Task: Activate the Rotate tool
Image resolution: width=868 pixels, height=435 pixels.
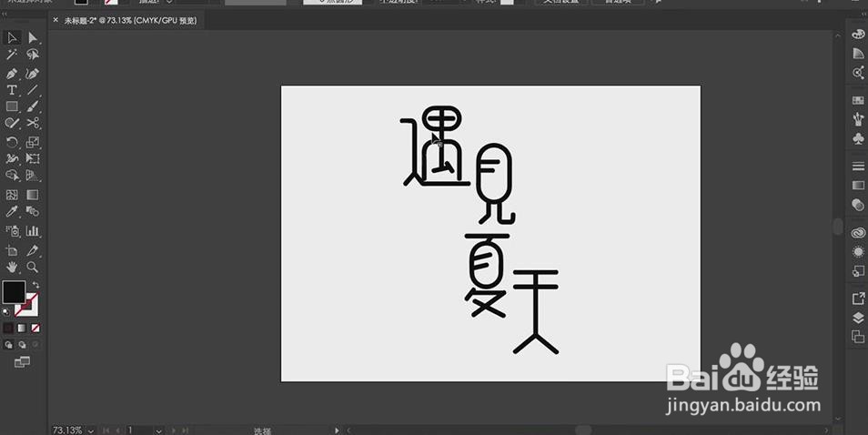Action: pyautogui.click(x=12, y=142)
